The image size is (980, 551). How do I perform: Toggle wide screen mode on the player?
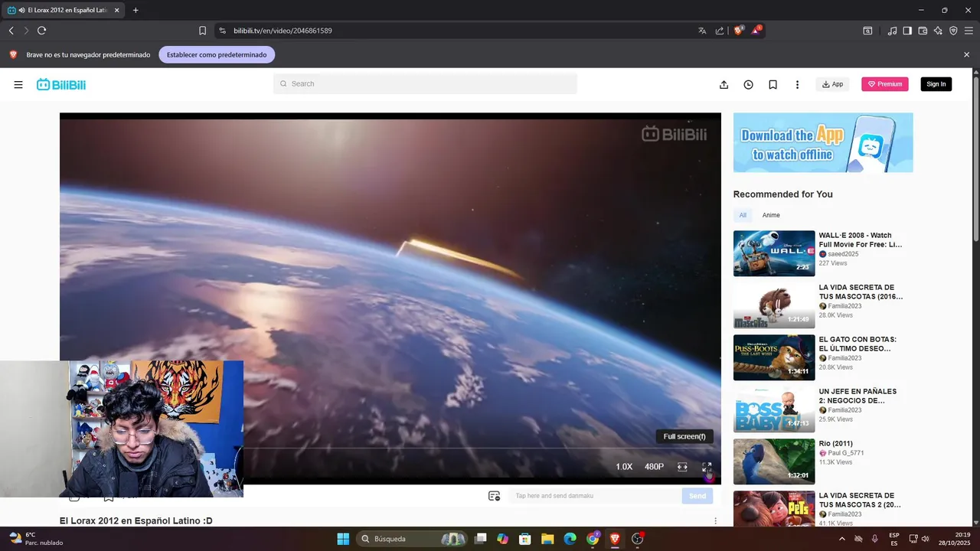coord(682,467)
